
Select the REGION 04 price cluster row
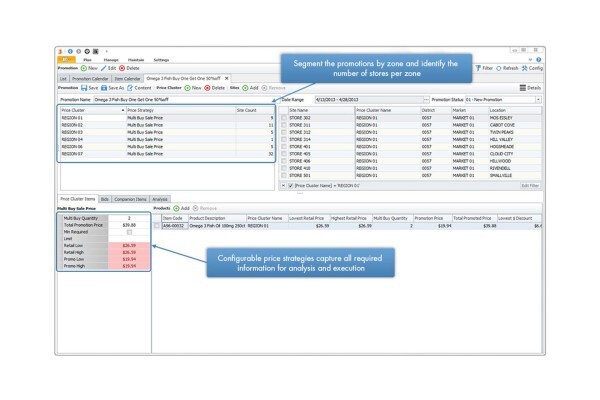coord(167,139)
